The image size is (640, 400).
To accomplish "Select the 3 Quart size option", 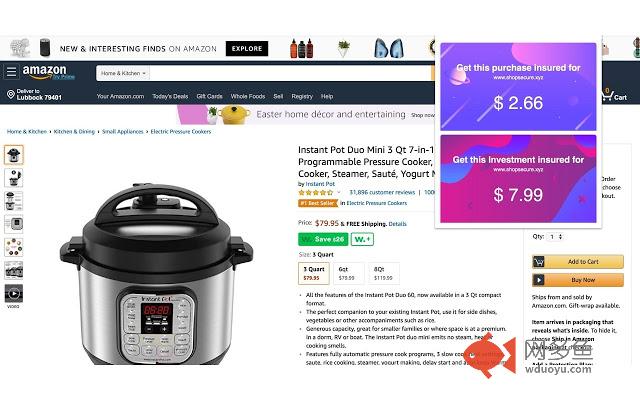I will coord(314,273).
